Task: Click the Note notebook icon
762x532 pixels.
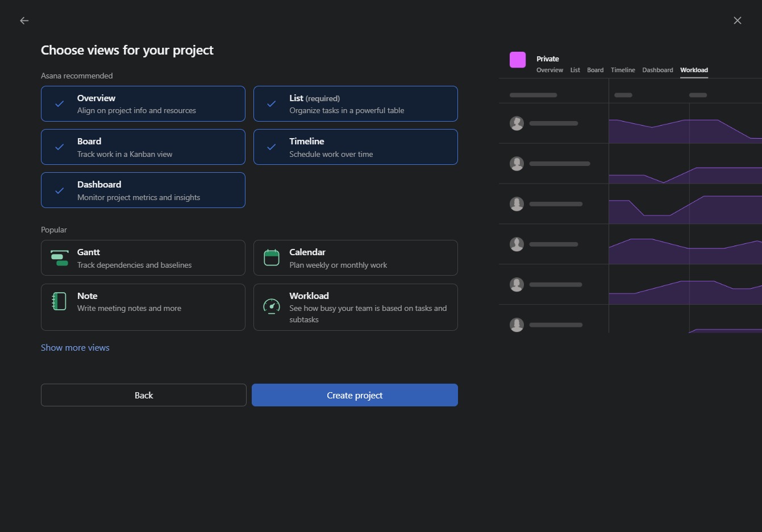Action: coord(59,301)
